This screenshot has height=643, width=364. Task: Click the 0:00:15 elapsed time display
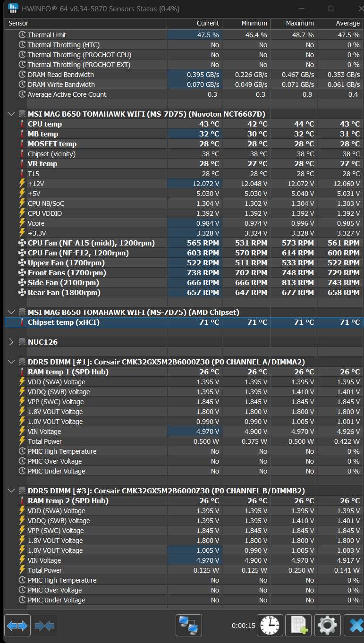243,626
